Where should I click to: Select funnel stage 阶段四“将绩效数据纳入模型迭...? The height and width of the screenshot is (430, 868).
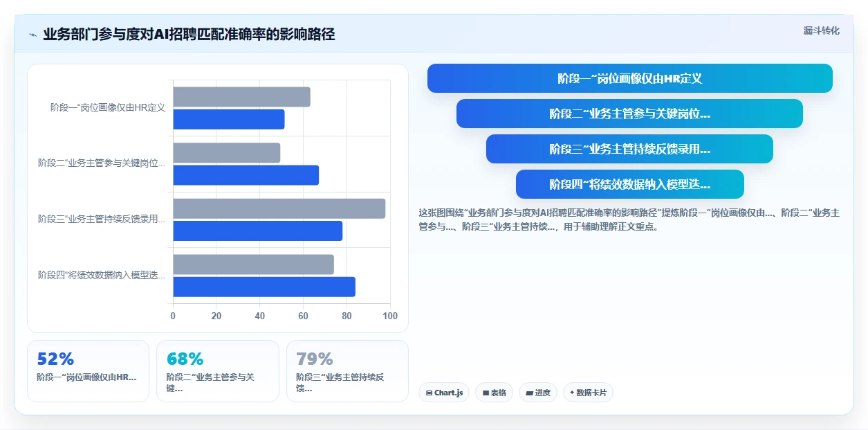(630, 184)
